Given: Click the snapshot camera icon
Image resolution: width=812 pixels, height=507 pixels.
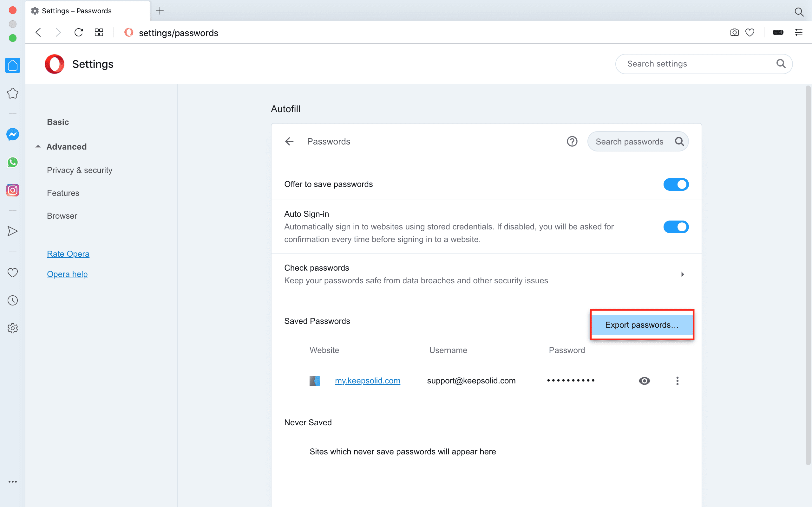Looking at the screenshot, I should coord(734,33).
